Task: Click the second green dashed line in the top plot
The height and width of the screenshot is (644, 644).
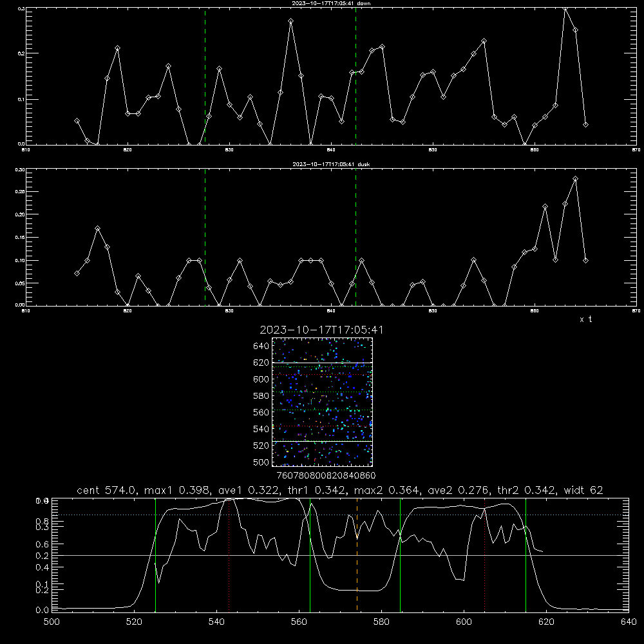Action: click(355, 76)
